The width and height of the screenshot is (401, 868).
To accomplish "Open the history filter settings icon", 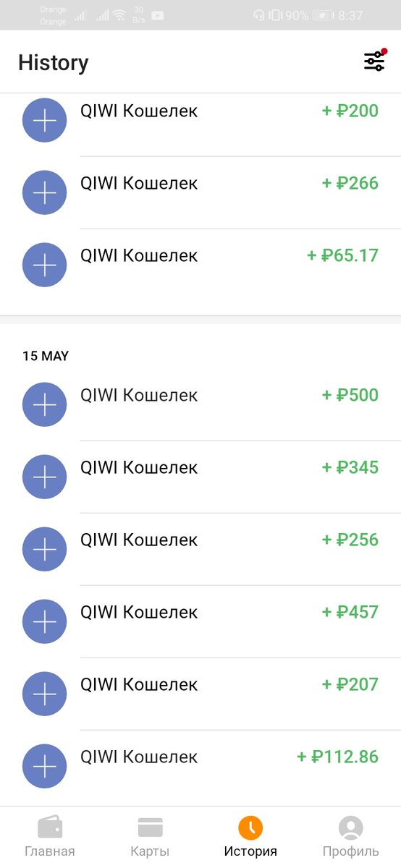I will [374, 61].
